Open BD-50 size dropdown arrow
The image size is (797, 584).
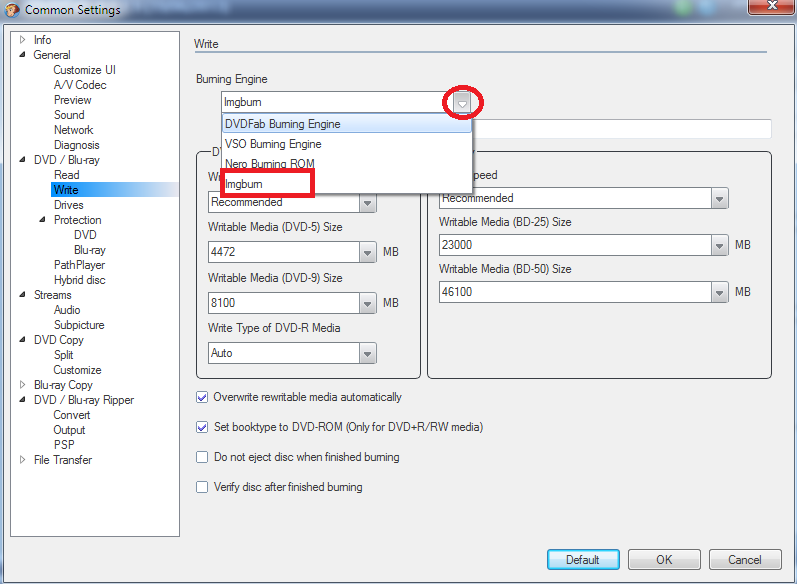[719, 292]
